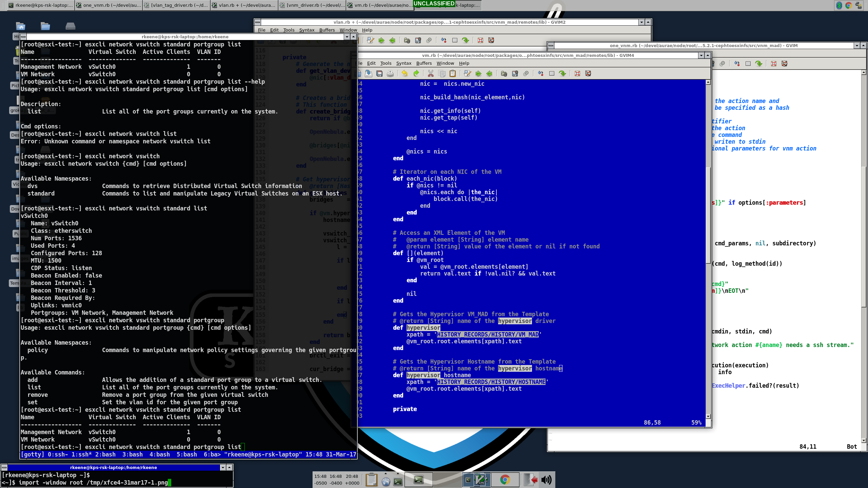Click Print icon in GVIM4 toolbar
Image resolution: width=868 pixels, height=488 pixels.
390,74
